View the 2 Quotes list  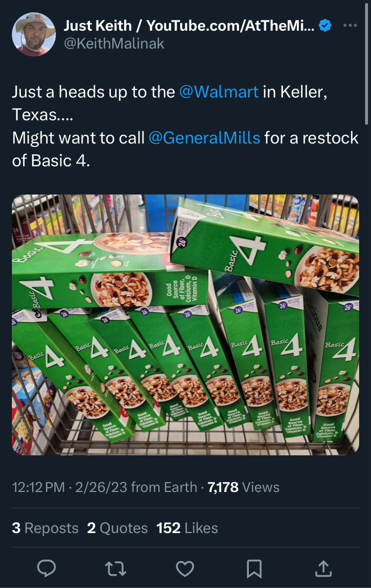117,528
